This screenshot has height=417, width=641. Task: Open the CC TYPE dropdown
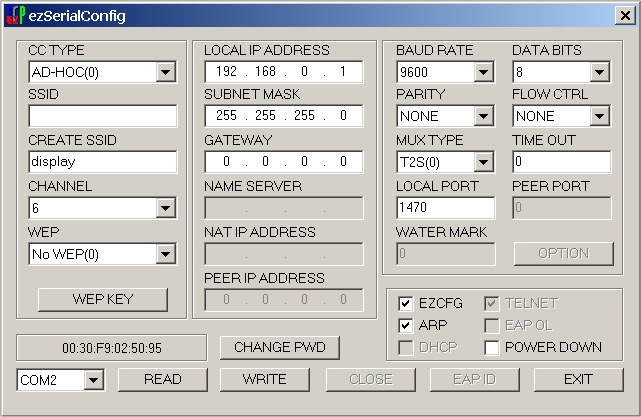pos(166,72)
